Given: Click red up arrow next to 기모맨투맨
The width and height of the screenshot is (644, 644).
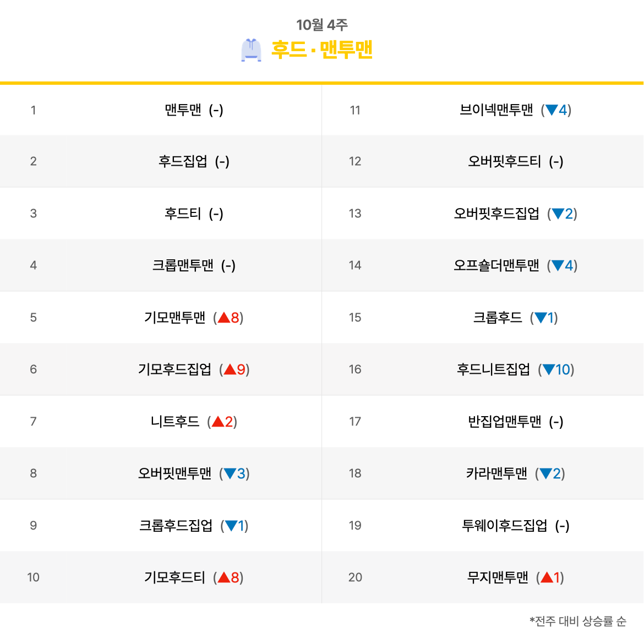Looking at the screenshot, I should click(224, 318).
